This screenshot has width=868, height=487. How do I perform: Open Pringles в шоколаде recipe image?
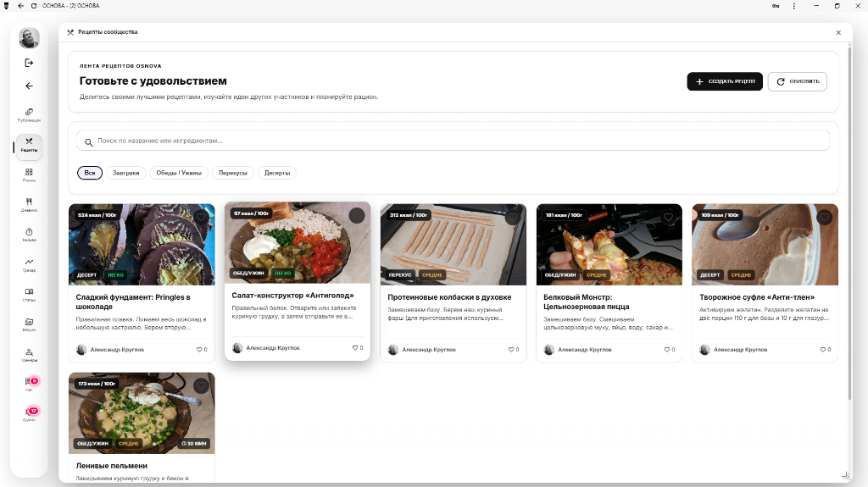(142, 245)
